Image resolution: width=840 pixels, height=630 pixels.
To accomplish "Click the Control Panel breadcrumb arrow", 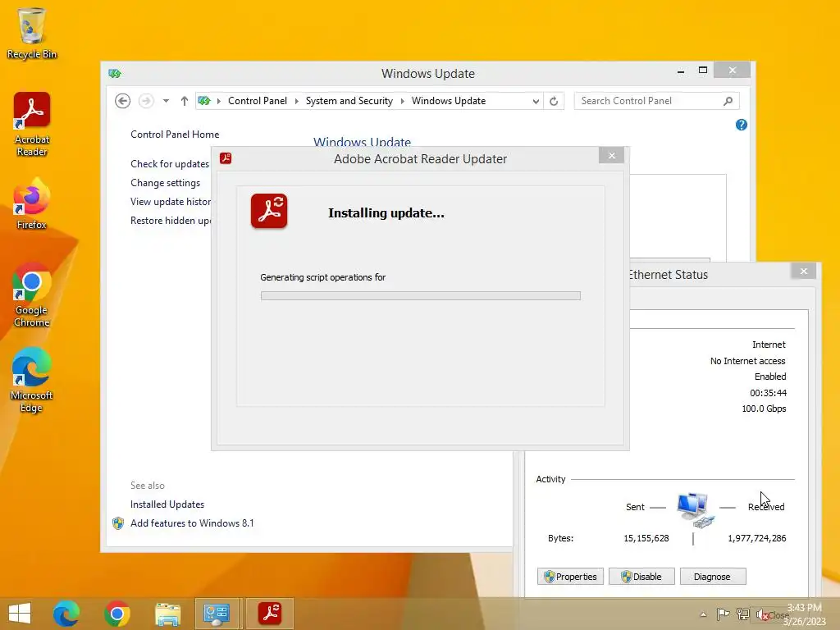I will (297, 101).
